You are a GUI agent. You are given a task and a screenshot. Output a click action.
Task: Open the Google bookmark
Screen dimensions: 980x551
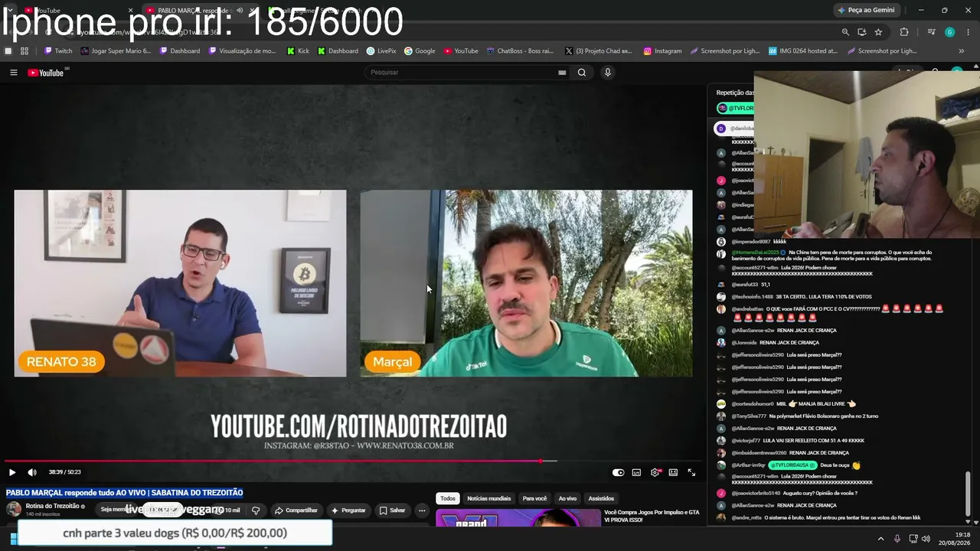pyautogui.click(x=420, y=51)
